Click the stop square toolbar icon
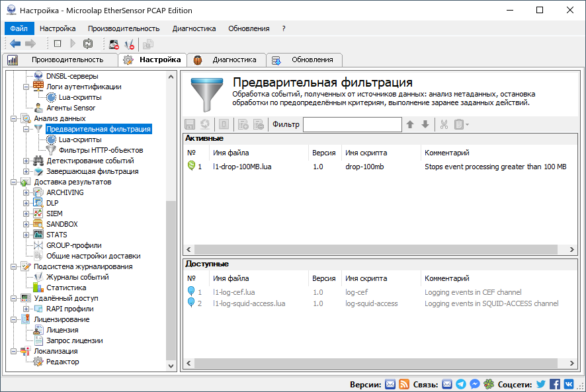The image size is (586, 392). (x=58, y=44)
